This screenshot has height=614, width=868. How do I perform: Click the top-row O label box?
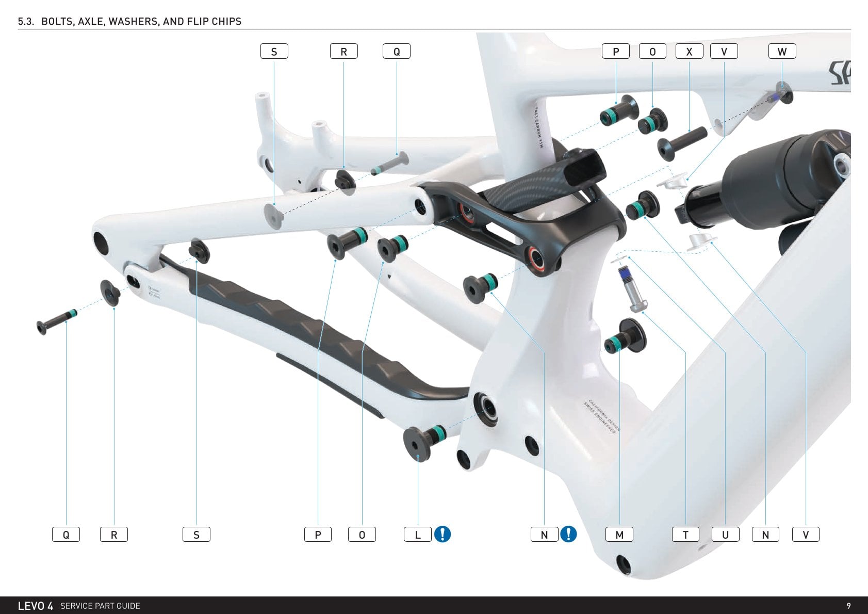(652, 52)
